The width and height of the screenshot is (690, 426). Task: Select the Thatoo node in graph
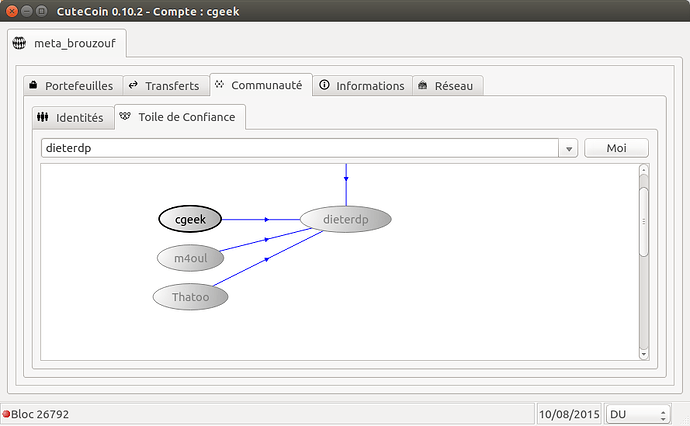pyautogui.click(x=191, y=297)
